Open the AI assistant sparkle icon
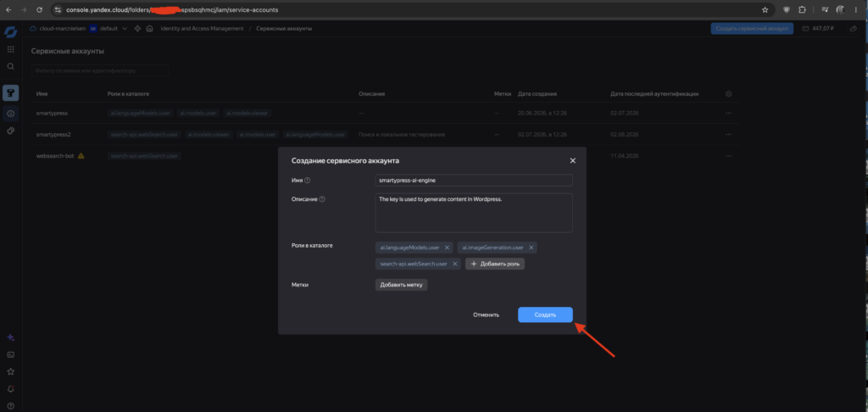Screen dimensions: 868x412 tap(10, 337)
